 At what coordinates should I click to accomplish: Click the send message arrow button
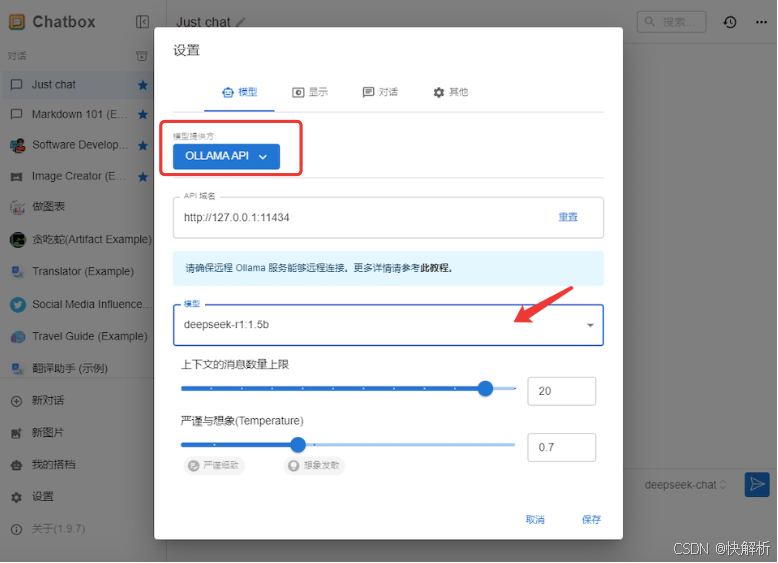pos(757,485)
